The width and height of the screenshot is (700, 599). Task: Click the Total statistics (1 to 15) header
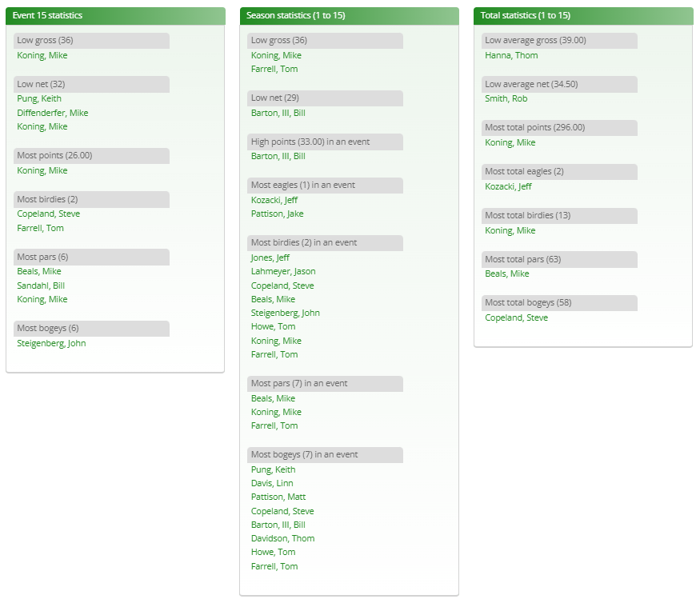[583, 16]
